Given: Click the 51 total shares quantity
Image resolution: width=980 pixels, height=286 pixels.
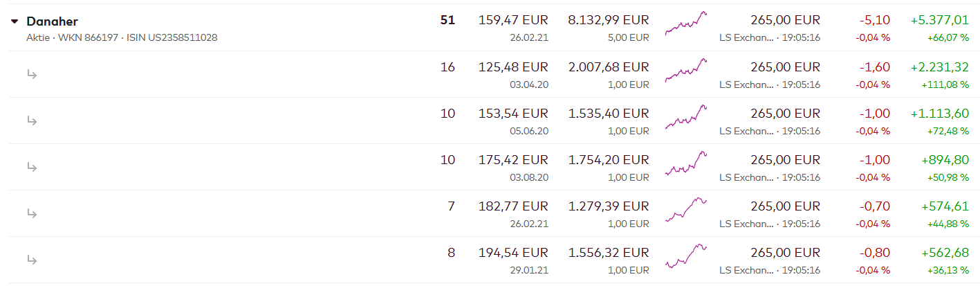Looking at the screenshot, I should pyautogui.click(x=447, y=20).
